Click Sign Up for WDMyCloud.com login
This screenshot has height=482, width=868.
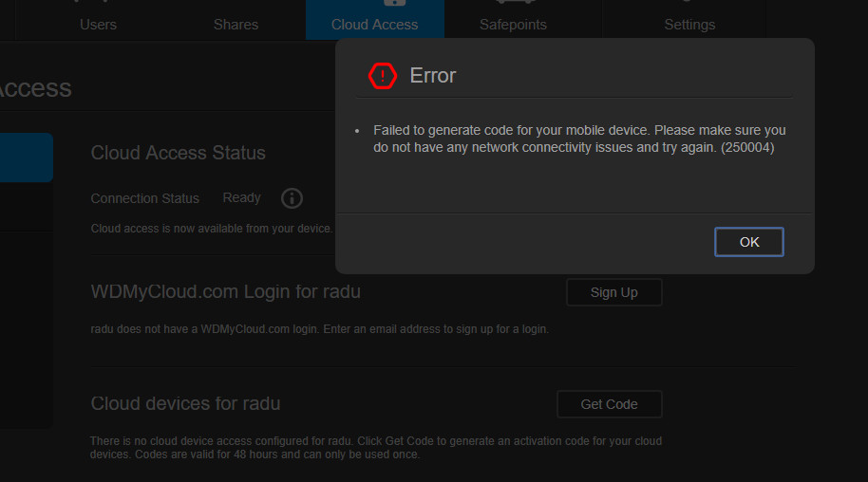613,292
